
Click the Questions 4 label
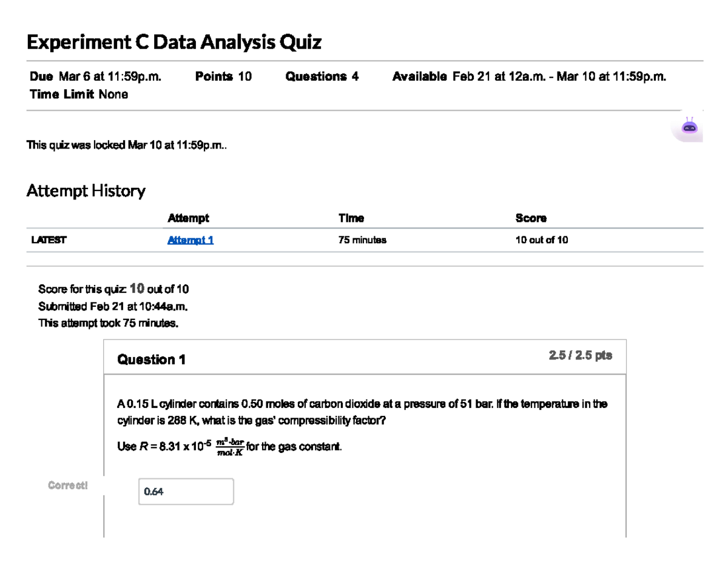(321, 76)
